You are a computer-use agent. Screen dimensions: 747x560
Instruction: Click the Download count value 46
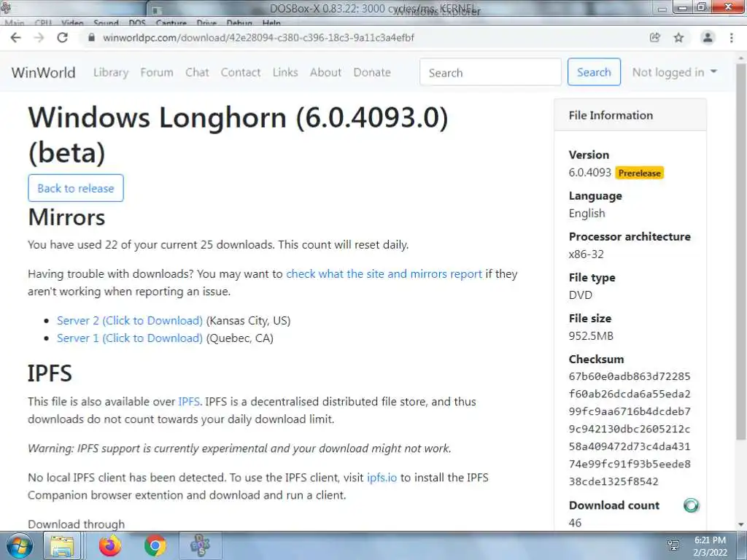coord(575,523)
